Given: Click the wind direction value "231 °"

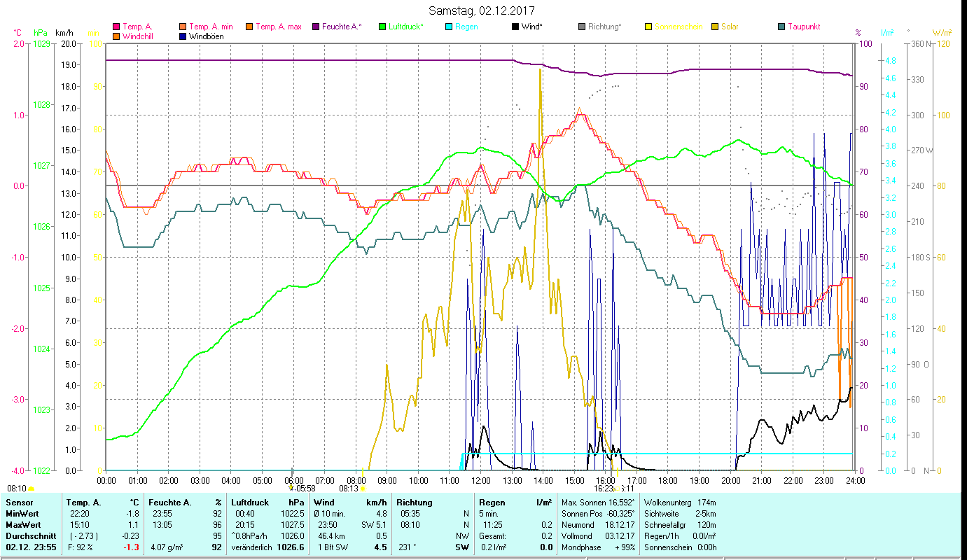Looking at the screenshot, I should tap(408, 547).
